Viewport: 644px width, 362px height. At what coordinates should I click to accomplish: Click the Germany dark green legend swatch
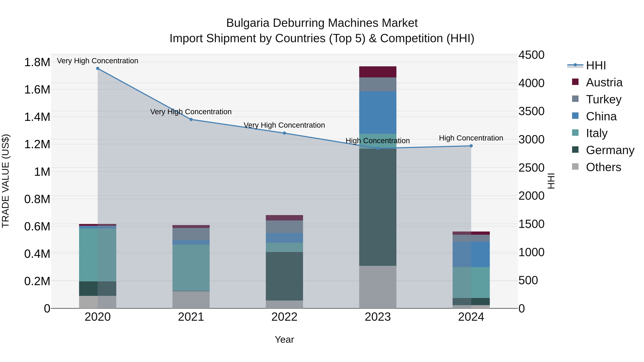575,150
